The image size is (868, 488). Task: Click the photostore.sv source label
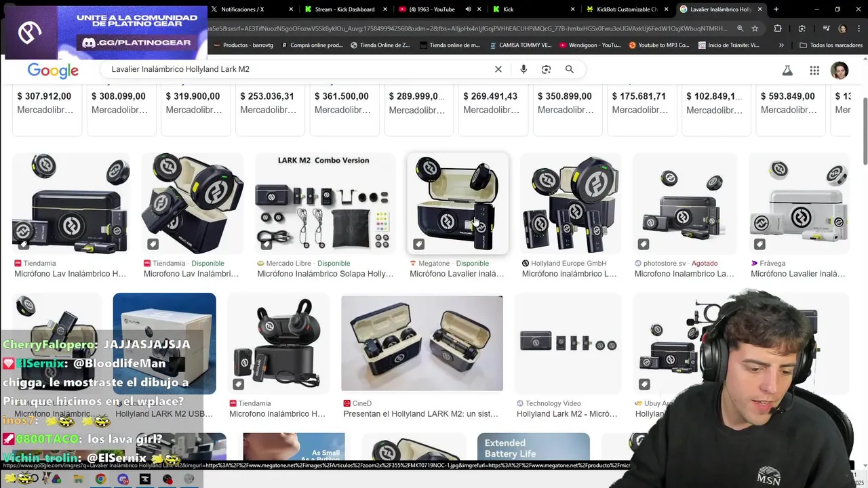coord(665,263)
